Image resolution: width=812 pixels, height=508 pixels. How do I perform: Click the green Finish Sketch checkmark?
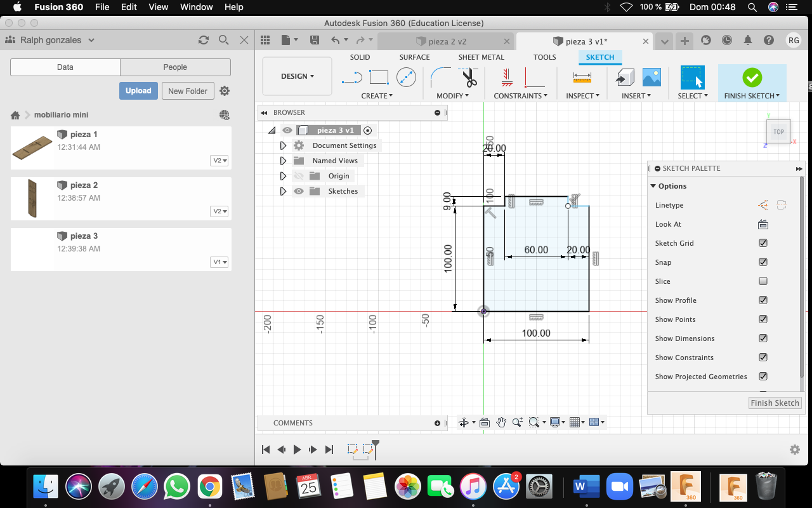pos(752,77)
